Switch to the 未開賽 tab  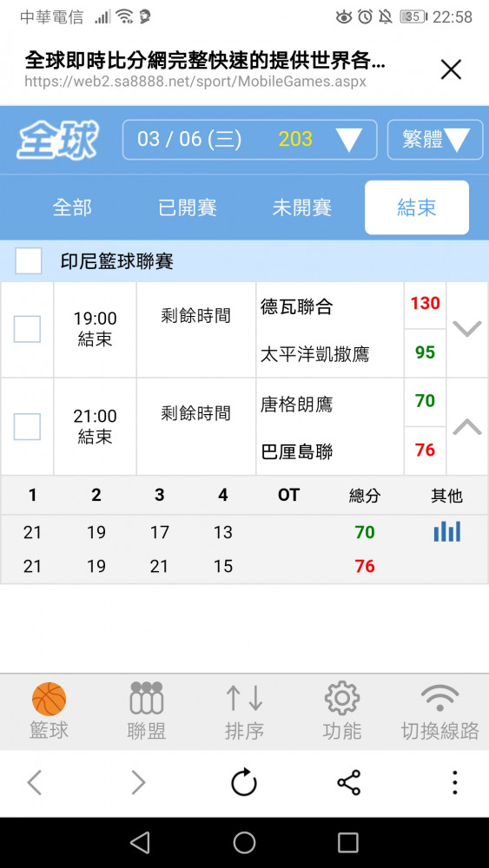pyautogui.click(x=301, y=207)
